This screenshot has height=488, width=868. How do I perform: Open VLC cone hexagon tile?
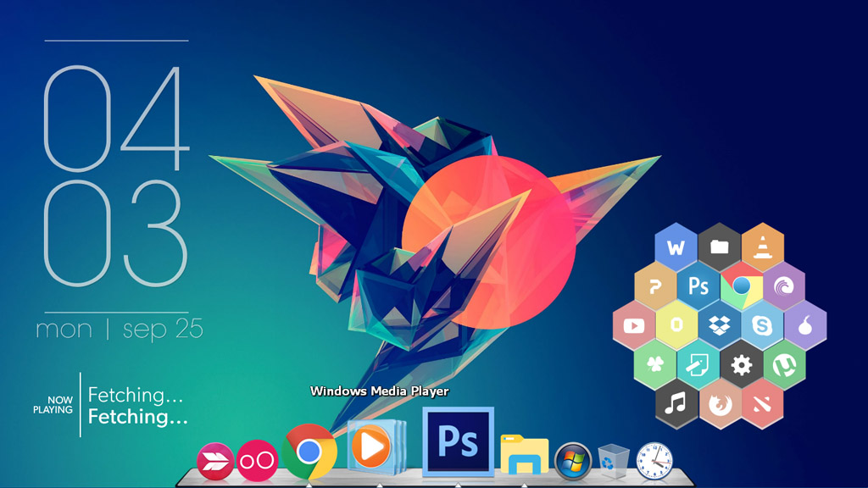click(x=762, y=247)
